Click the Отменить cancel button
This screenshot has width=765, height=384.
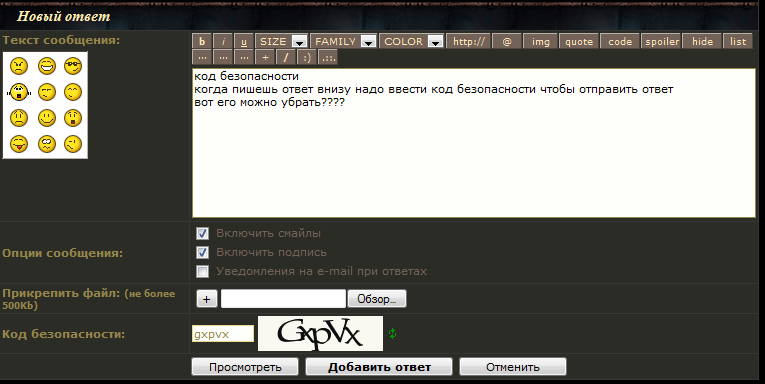[x=513, y=367]
